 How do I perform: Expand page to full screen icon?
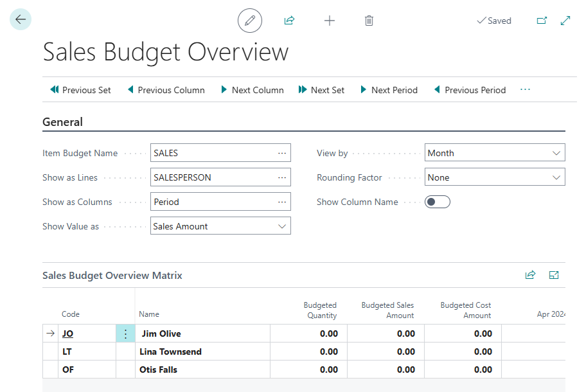click(565, 21)
